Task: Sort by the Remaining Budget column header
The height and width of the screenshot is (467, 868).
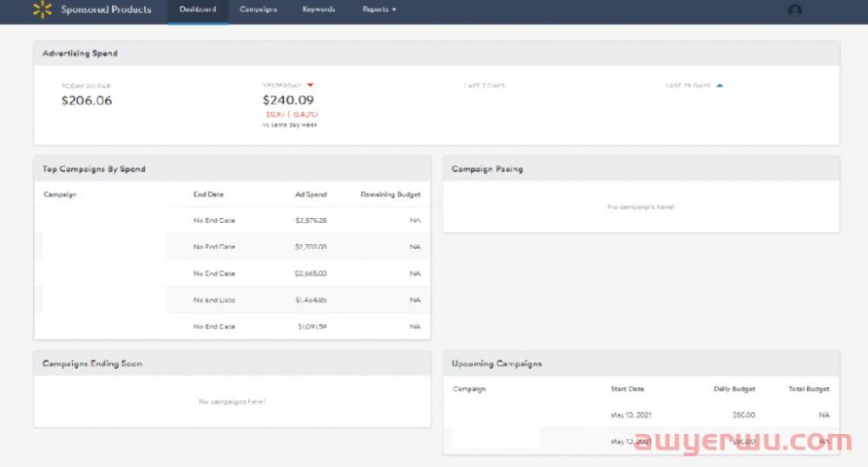Action: coord(391,194)
